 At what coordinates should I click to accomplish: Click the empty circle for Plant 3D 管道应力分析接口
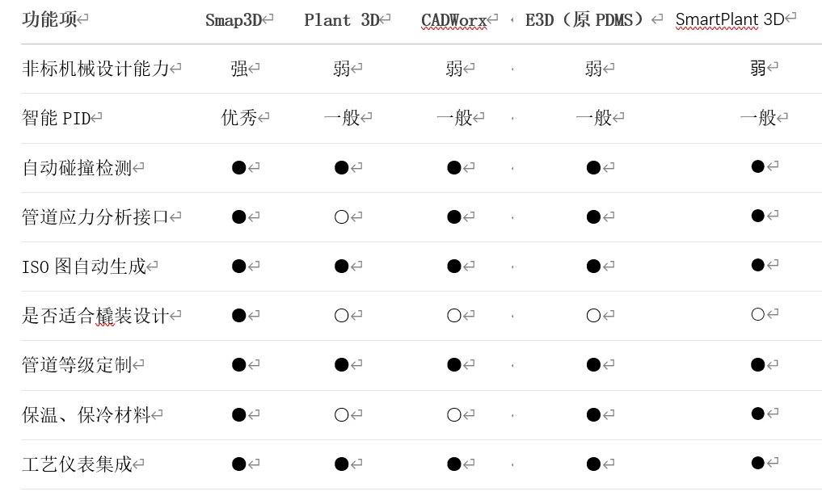pos(341,217)
